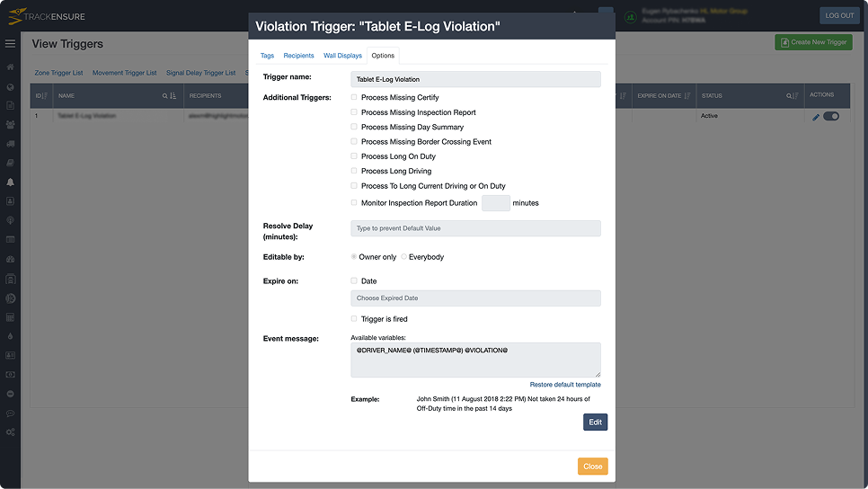Select the Owner only radio button
The image size is (868, 489).
tap(354, 256)
